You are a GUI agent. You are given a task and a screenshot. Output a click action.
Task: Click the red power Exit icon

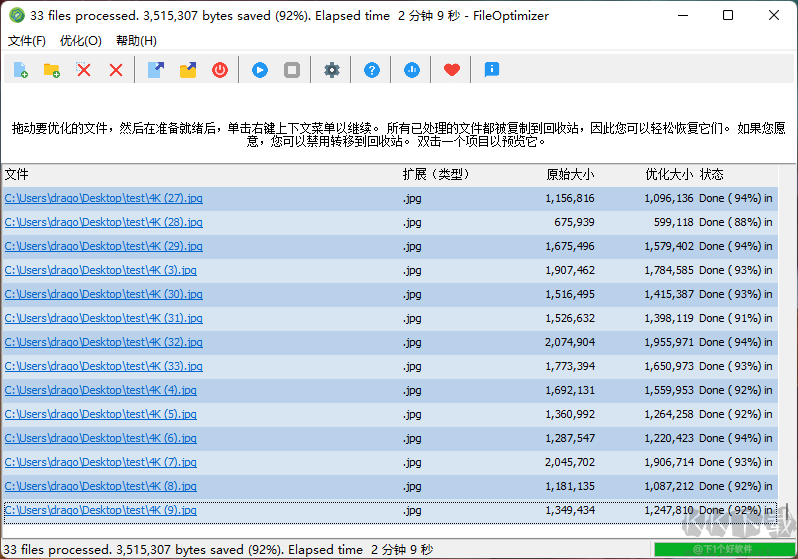[x=220, y=70]
